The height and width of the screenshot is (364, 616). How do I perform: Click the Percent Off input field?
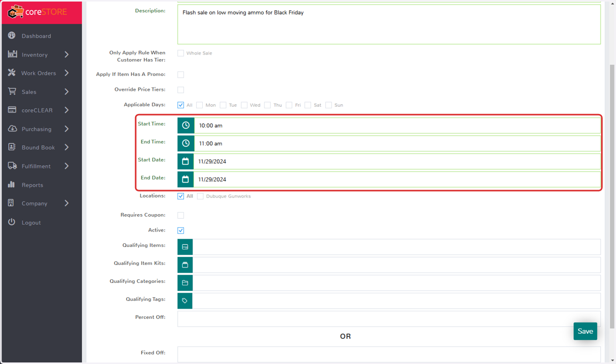(389, 319)
